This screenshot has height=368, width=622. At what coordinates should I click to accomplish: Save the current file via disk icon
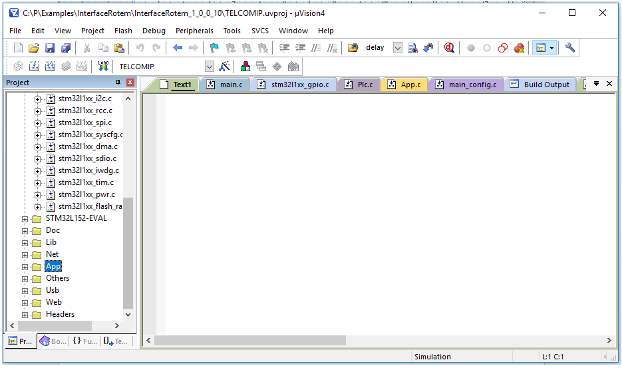(x=50, y=48)
